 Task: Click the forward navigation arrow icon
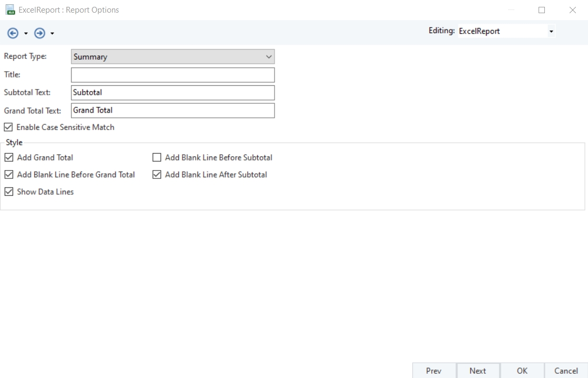click(39, 33)
